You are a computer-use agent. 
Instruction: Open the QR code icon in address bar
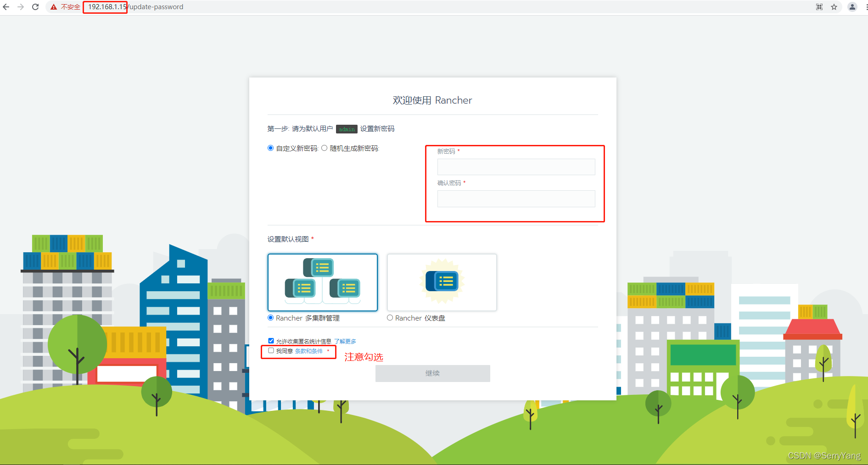(x=819, y=7)
